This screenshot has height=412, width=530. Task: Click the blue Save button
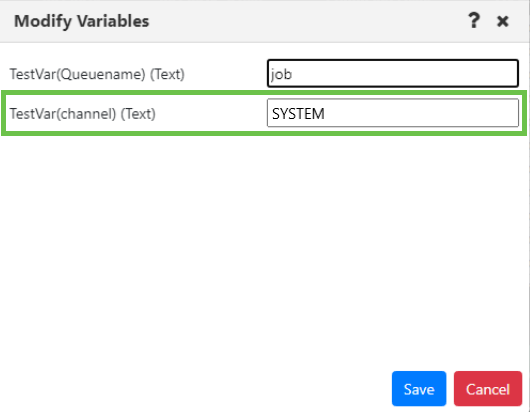pos(419,389)
